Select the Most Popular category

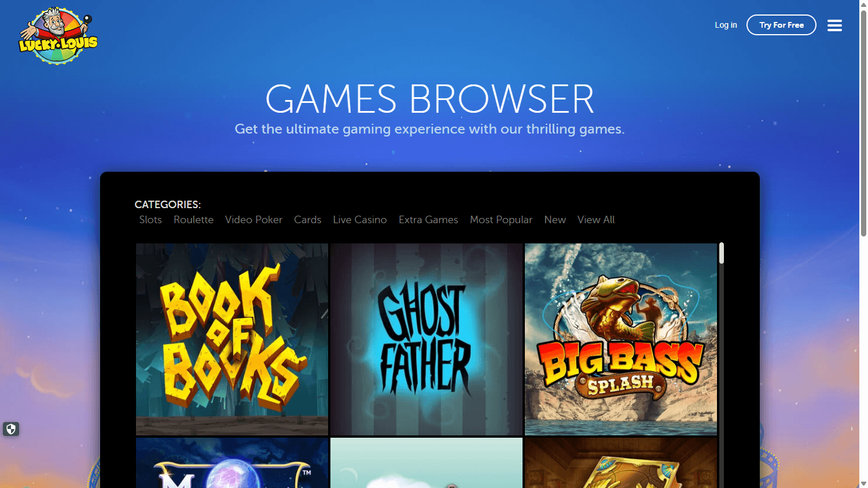point(501,220)
